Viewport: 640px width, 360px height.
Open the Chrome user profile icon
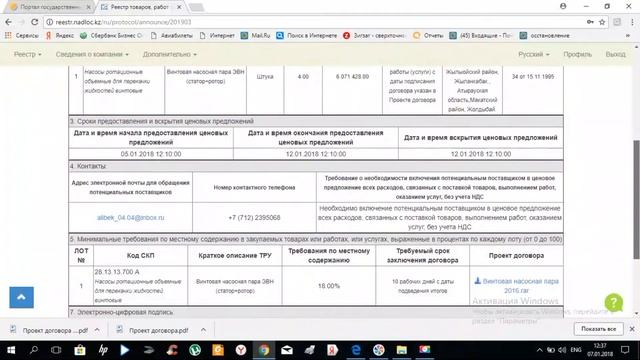pos(563,6)
